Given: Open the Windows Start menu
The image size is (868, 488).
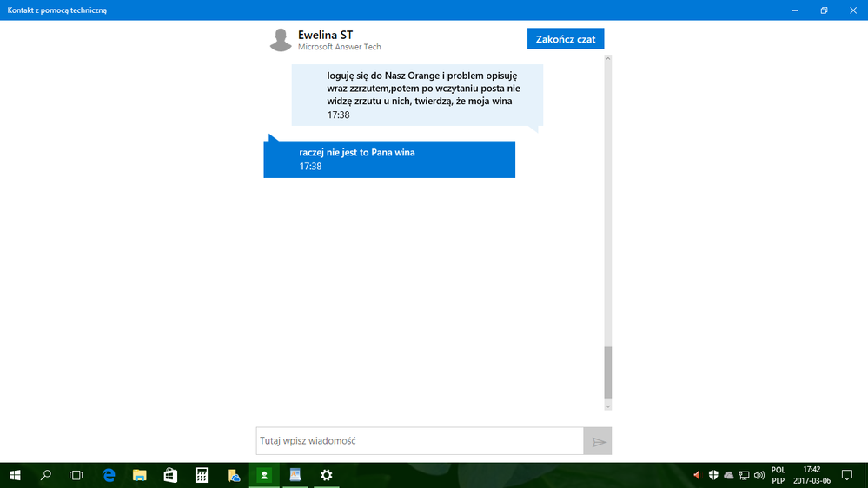Looking at the screenshot, I should point(15,475).
